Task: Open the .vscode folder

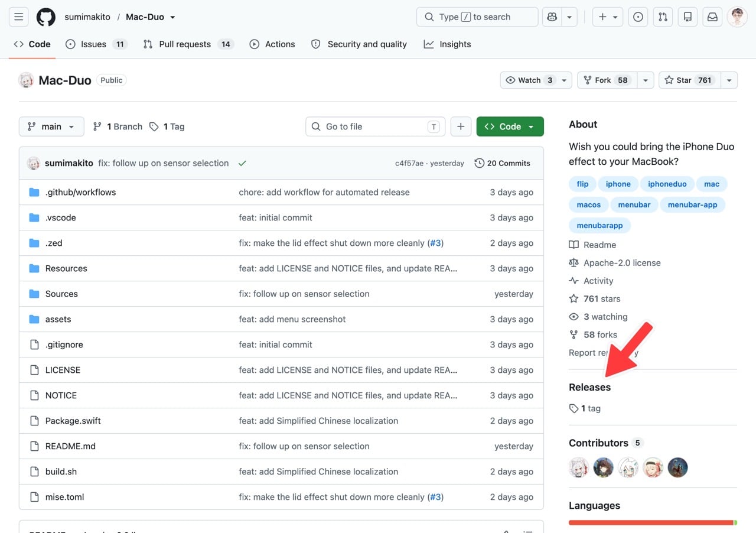Action: tap(61, 217)
